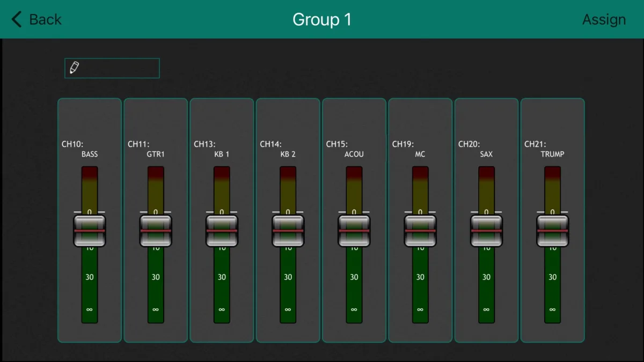Click the CH13: channel number text
644x362 pixels.
(x=204, y=144)
